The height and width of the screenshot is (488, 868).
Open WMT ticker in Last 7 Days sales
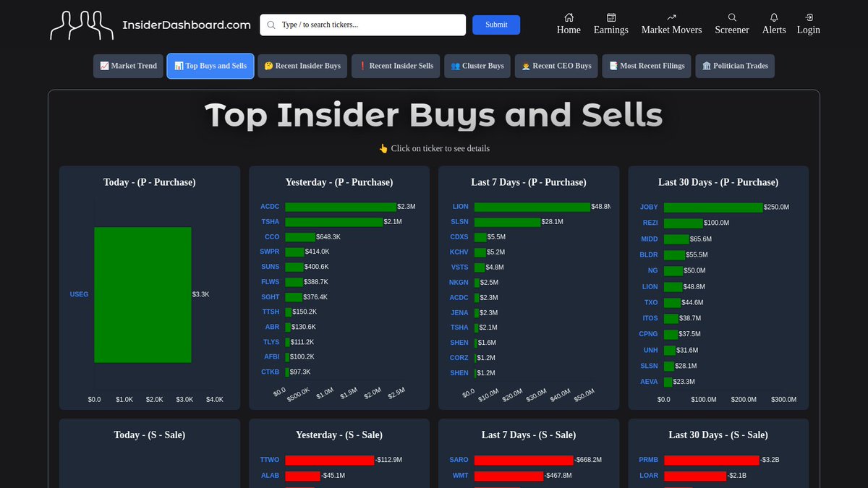pos(461,476)
